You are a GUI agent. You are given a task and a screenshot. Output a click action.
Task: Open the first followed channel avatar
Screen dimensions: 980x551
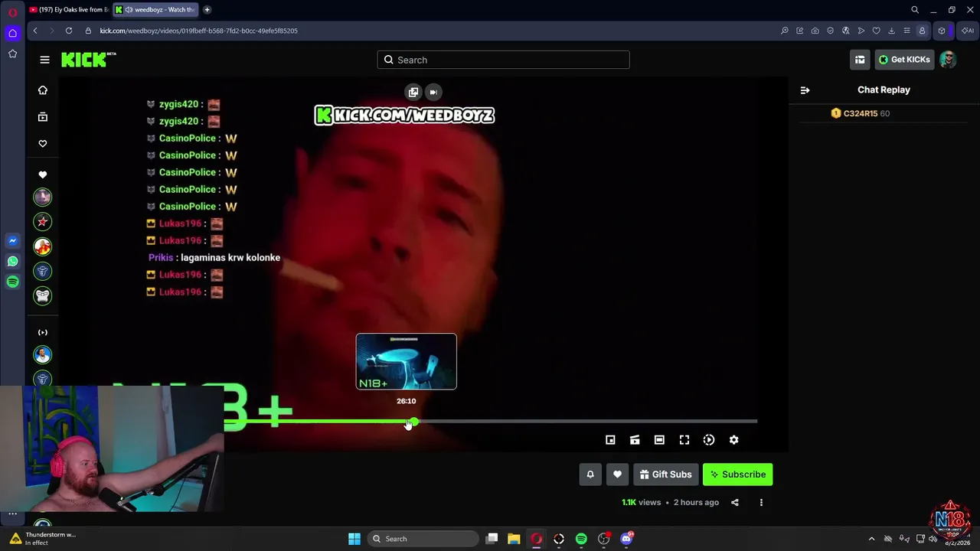click(x=43, y=197)
